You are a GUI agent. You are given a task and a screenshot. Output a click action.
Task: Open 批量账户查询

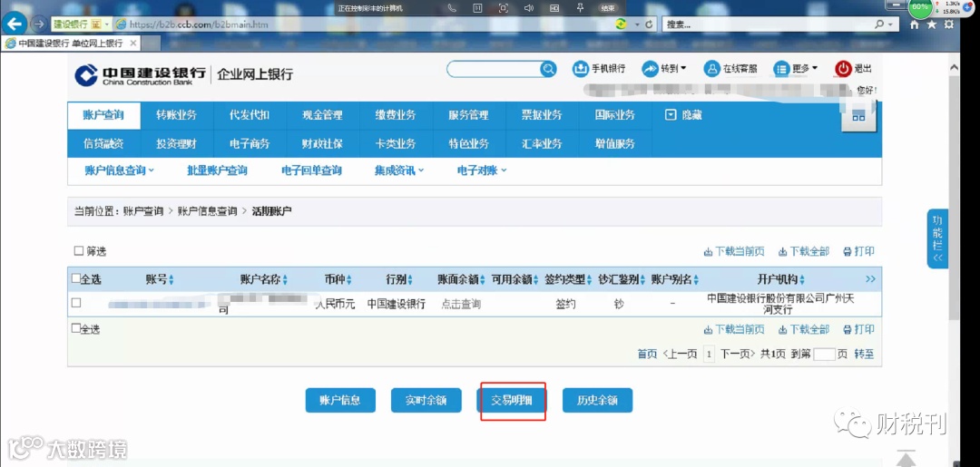click(218, 170)
